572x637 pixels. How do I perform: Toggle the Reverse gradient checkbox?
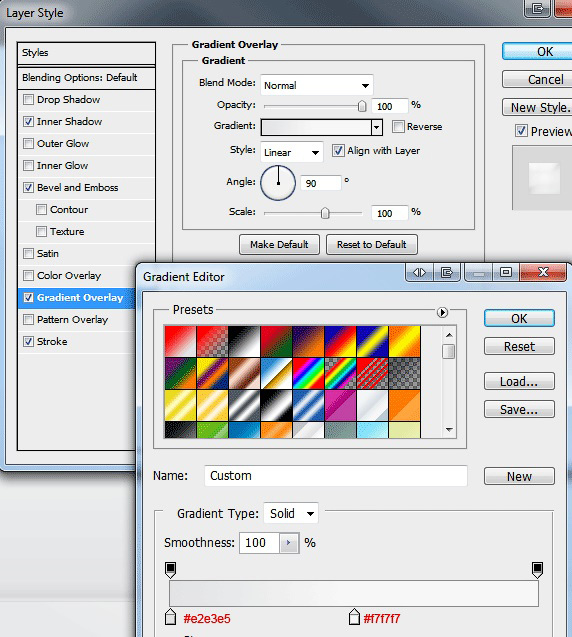398,126
